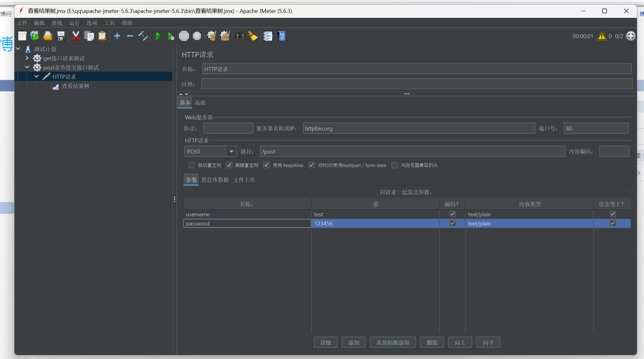Open the POST method dropdown
This screenshot has height=359, width=644.
point(231,151)
